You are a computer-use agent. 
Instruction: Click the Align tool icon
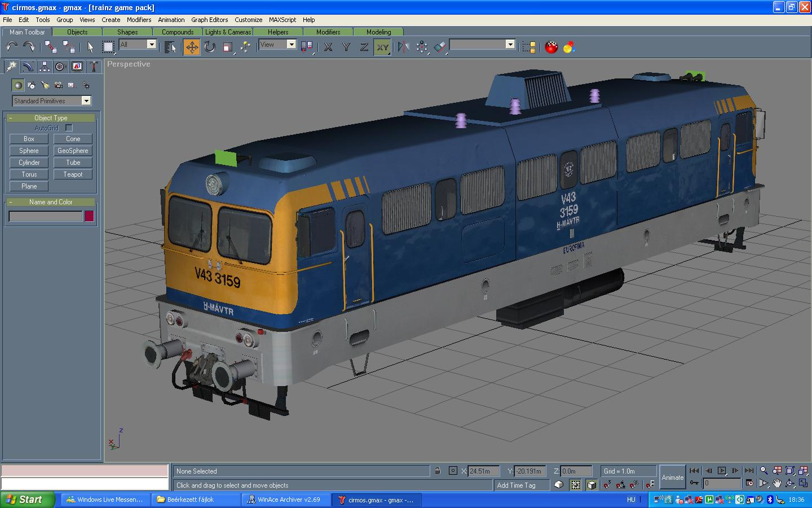pyautogui.click(x=440, y=47)
